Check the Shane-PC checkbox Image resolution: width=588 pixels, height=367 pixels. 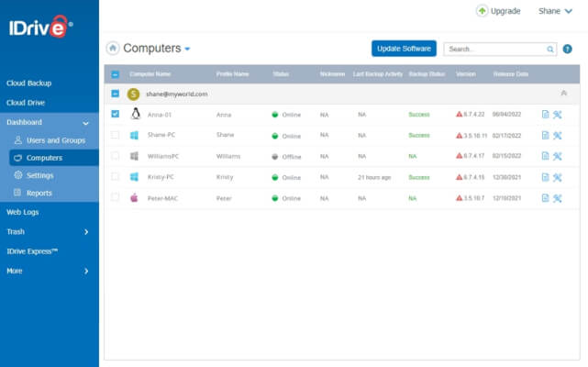click(116, 135)
